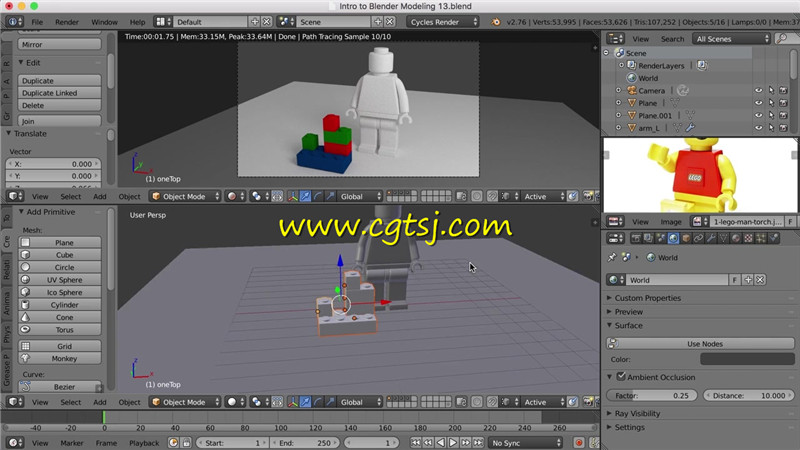The height and width of the screenshot is (450, 800).
Task: Click the outliner search magnifier icon
Action: coord(781,39)
